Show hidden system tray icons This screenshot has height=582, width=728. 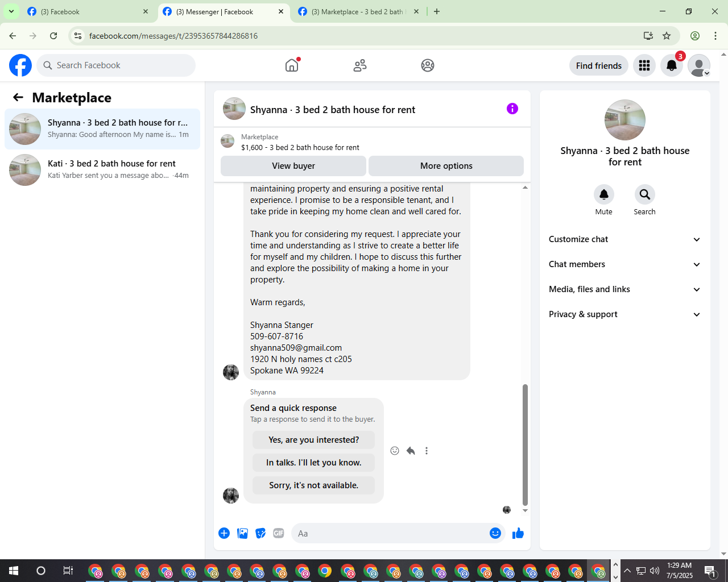tap(627, 571)
